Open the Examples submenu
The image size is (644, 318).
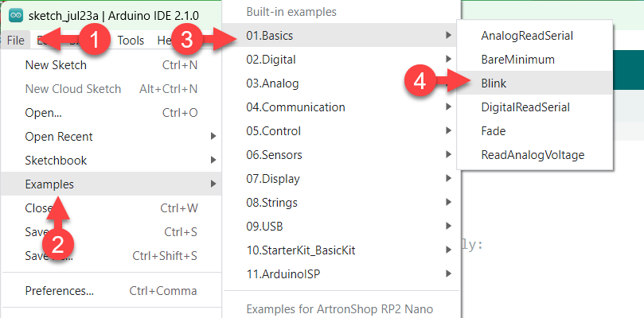tap(49, 184)
